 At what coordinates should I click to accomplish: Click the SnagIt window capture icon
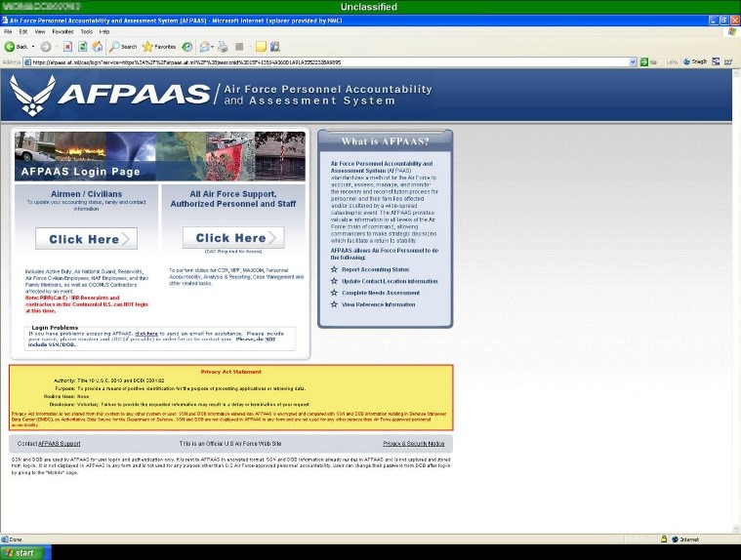[x=716, y=61]
